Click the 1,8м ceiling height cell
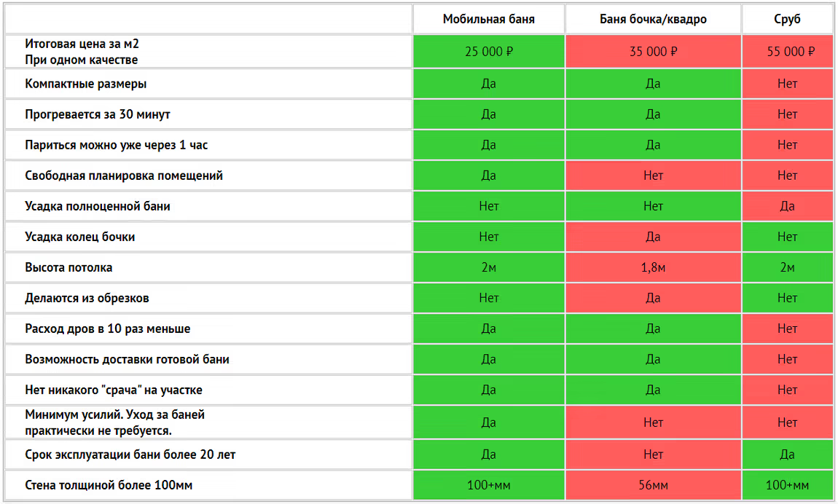The width and height of the screenshot is (838, 504). pos(653,267)
